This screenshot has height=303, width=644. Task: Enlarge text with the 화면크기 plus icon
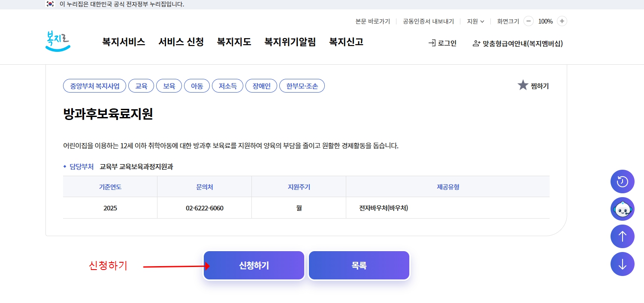561,21
